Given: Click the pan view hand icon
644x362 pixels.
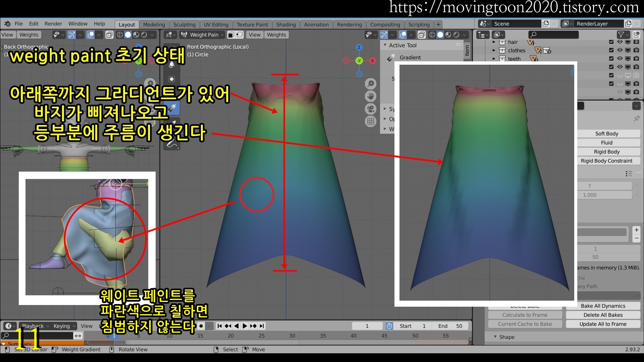Looking at the screenshot, I should [x=371, y=97].
